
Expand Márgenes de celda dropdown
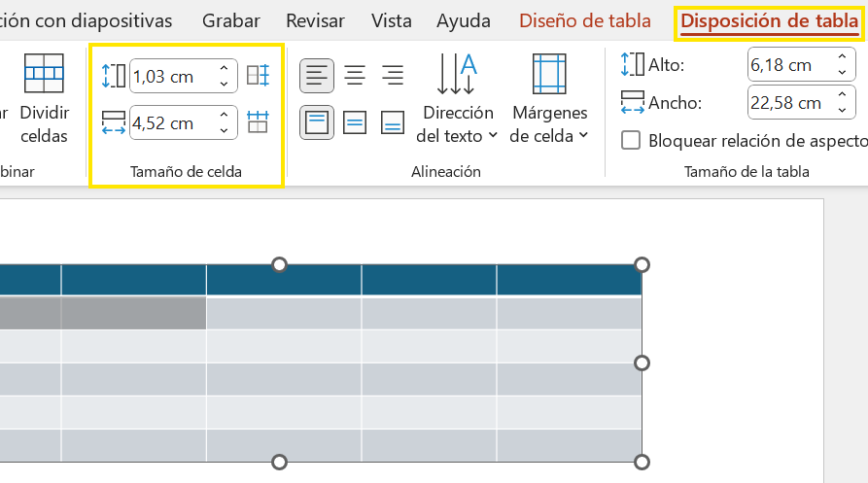pyautogui.click(x=549, y=99)
